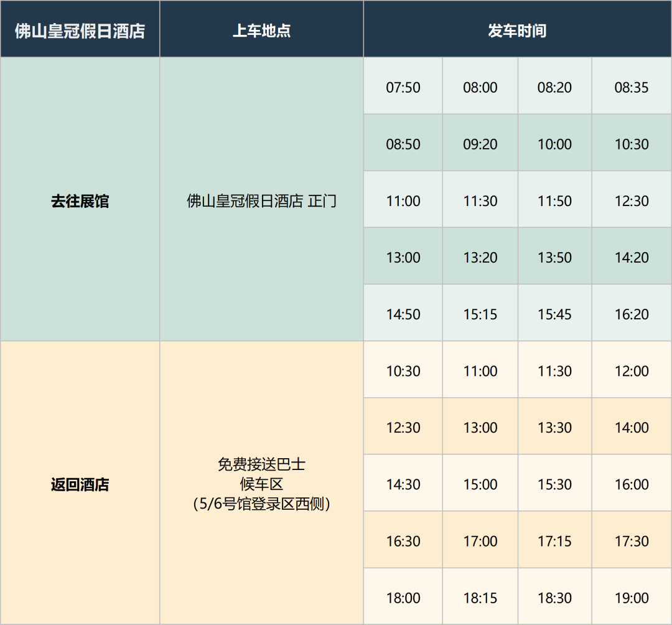Image resolution: width=672 pixels, height=625 pixels.
Task: Select the 08:20 departure time
Action: click(x=554, y=86)
